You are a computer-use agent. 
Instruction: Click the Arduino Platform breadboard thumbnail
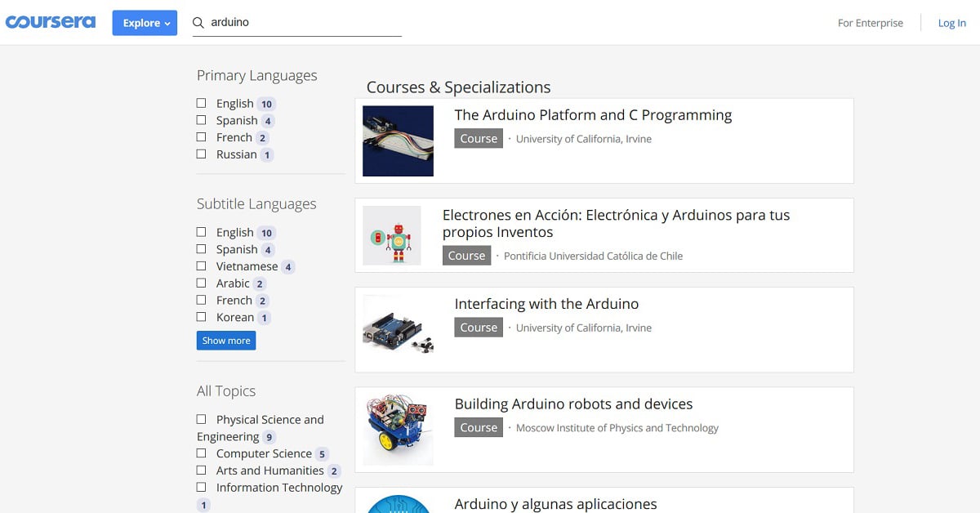click(x=398, y=141)
